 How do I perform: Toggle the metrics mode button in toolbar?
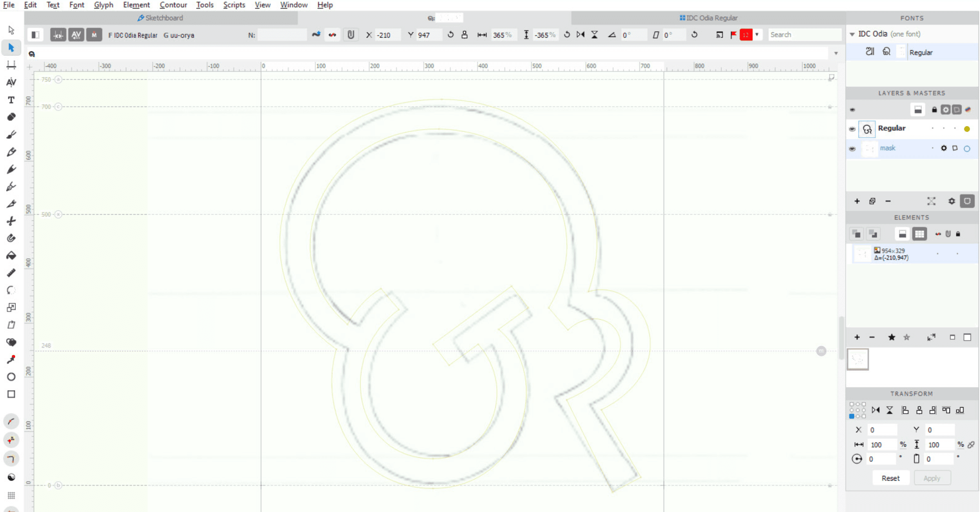click(58, 35)
